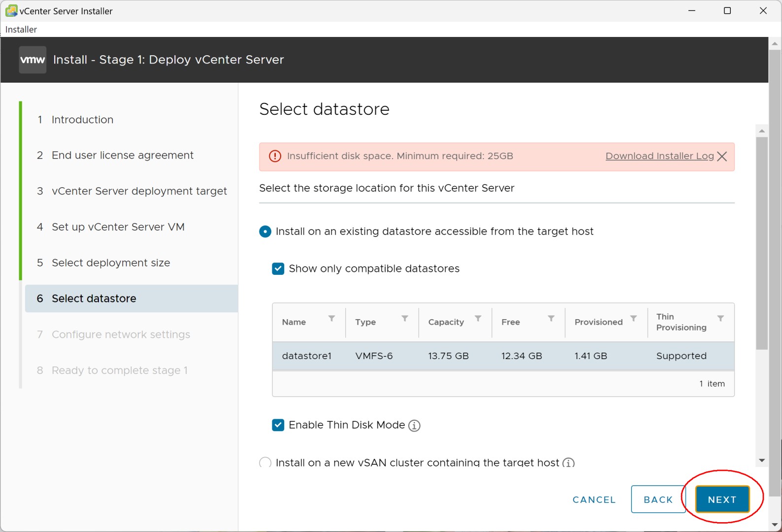Uncheck Enable Thin Disk Mode
782x532 pixels.
tap(278, 425)
